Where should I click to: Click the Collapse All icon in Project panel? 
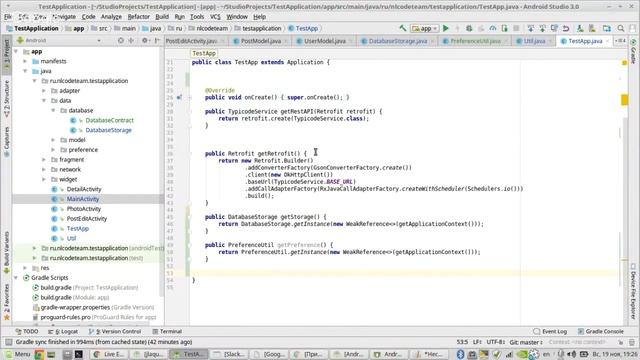coord(131,40)
